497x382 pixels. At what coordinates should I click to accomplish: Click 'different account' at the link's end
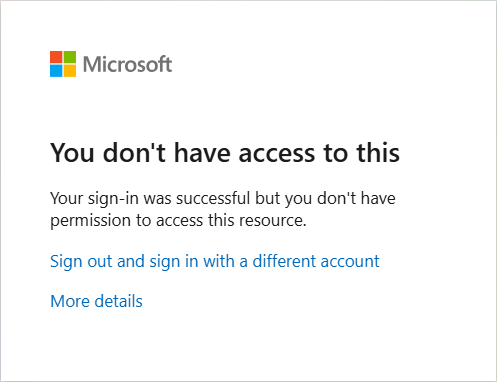pyautogui.click(x=316, y=261)
